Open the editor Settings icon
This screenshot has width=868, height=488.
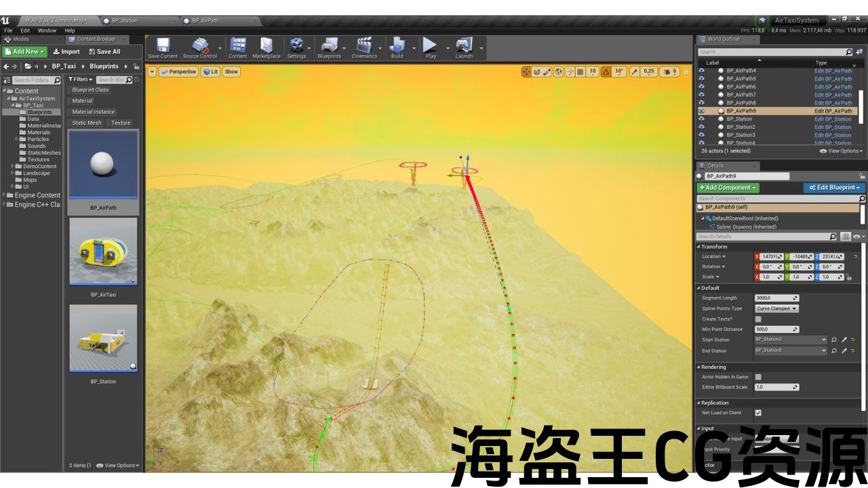[296, 47]
